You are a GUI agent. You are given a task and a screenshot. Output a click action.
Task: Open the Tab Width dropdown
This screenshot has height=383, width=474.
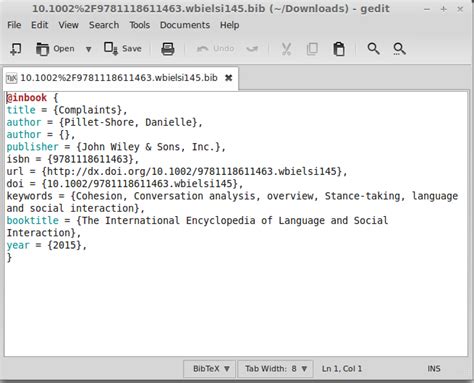(x=276, y=369)
